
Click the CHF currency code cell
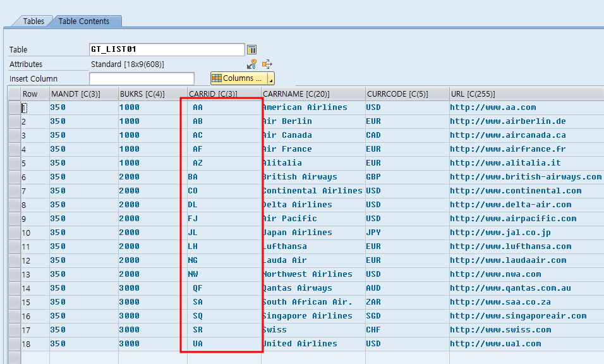[407, 330]
